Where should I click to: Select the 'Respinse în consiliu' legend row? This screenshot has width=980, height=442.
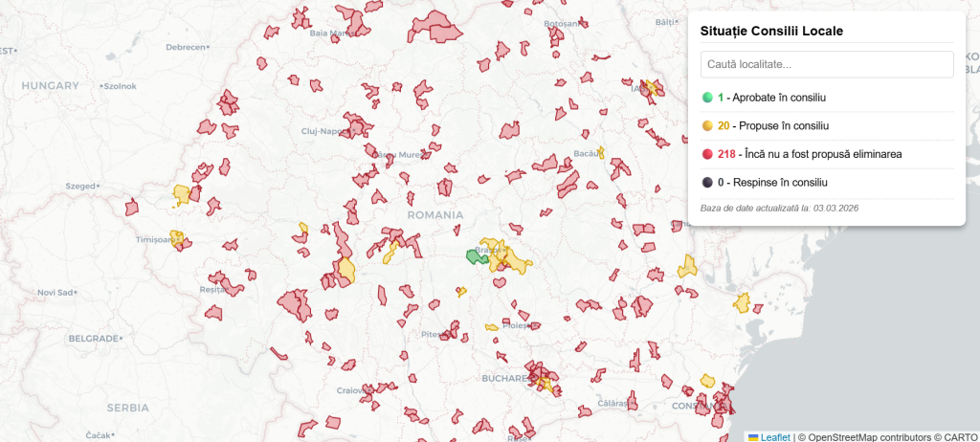click(x=776, y=182)
